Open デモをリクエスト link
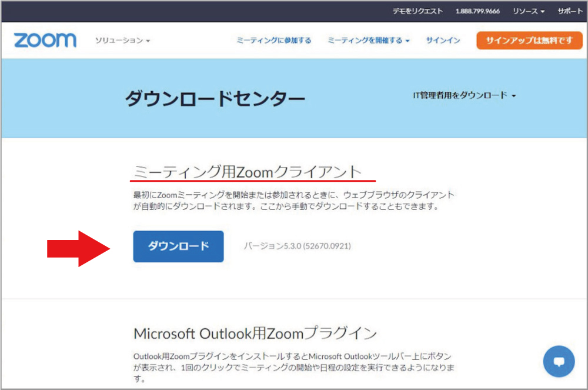This screenshot has height=390, width=588. pyautogui.click(x=417, y=11)
